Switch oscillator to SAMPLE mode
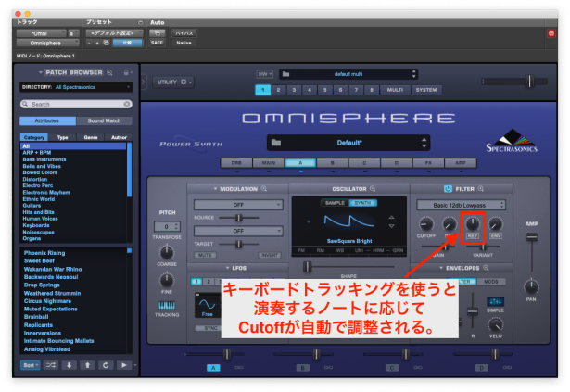This screenshot has width=570, height=392. [336, 203]
